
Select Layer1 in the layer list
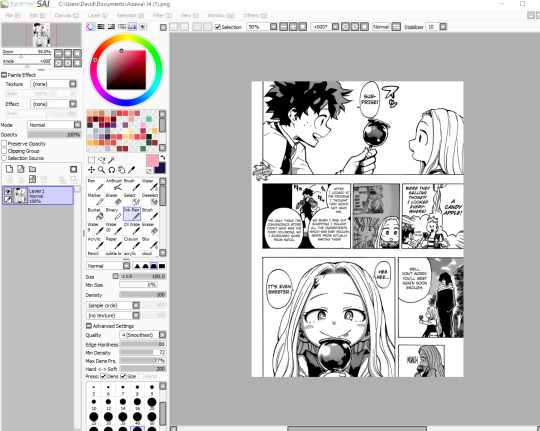pyautogui.click(x=38, y=196)
